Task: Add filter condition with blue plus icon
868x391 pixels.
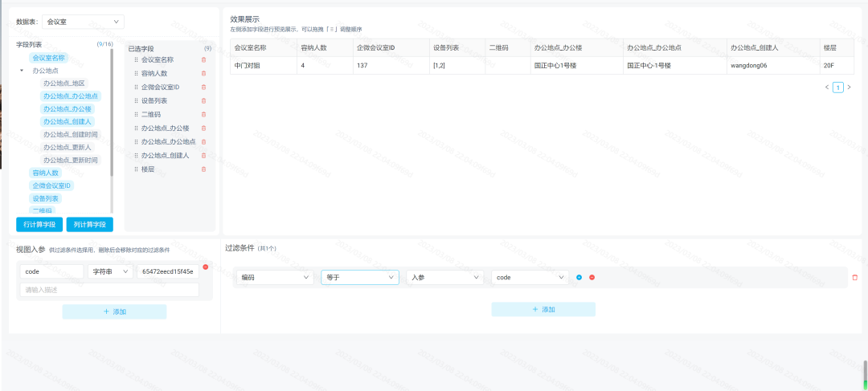Action: [579, 278]
